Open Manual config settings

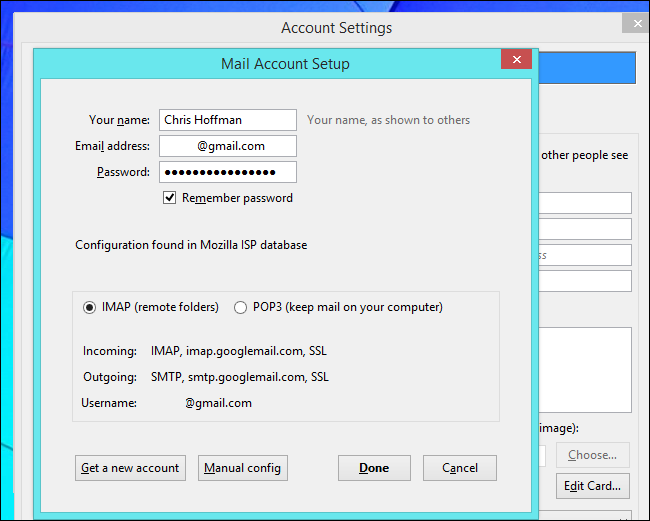pos(243,468)
